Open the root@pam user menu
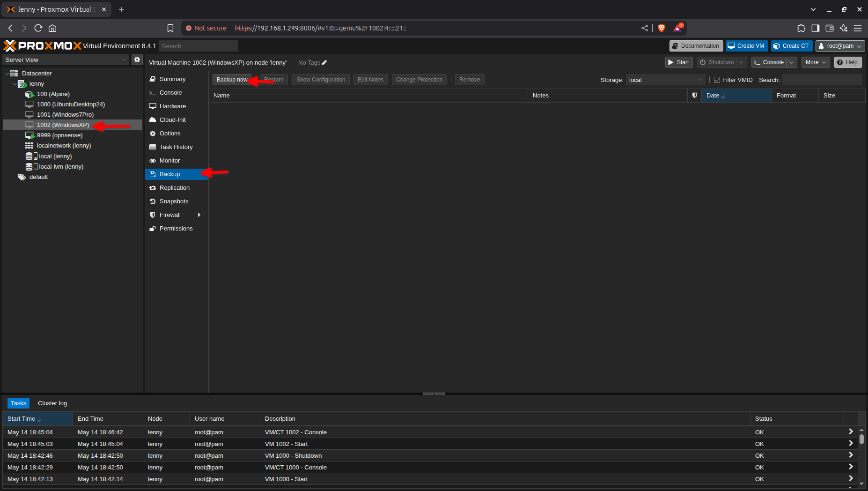 tap(840, 46)
